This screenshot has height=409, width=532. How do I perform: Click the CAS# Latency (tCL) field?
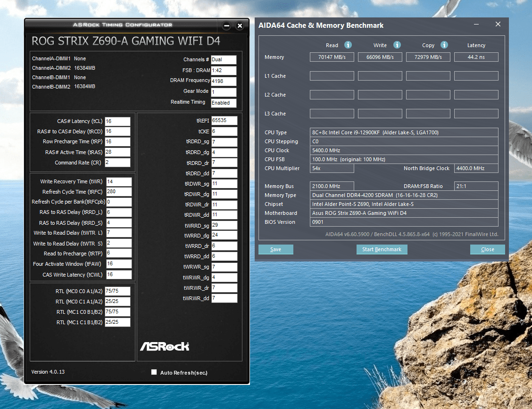tap(117, 121)
